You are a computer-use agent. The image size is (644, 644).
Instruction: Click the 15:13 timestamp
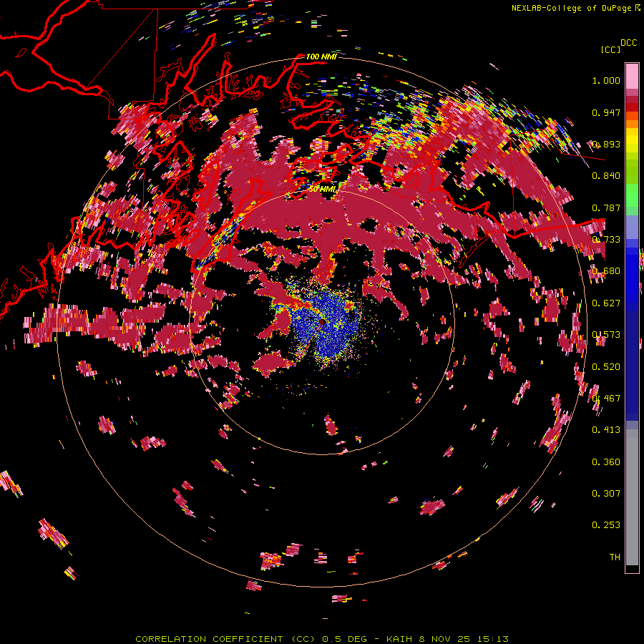coord(493,639)
